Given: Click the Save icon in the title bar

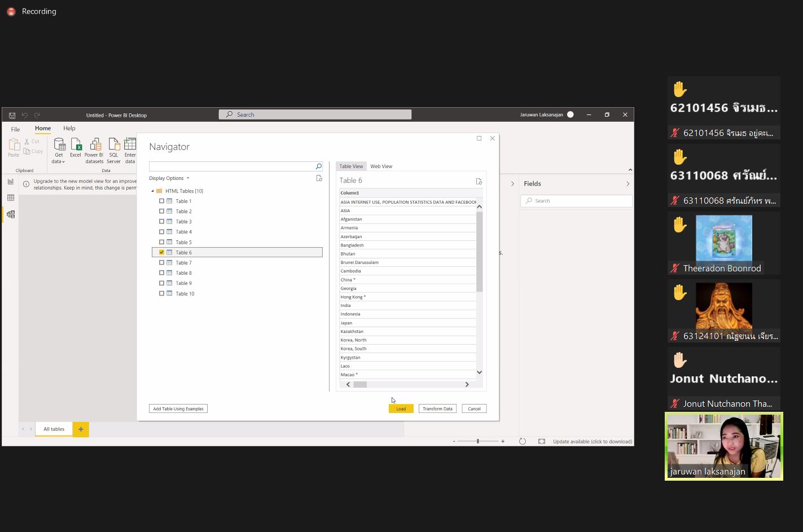Looking at the screenshot, I should 12,115.
